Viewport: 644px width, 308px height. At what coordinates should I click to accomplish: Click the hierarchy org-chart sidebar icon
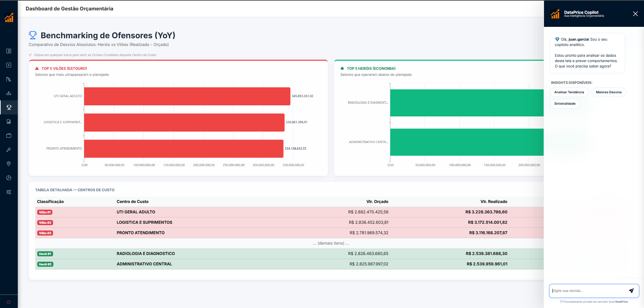pyautogui.click(x=9, y=93)
